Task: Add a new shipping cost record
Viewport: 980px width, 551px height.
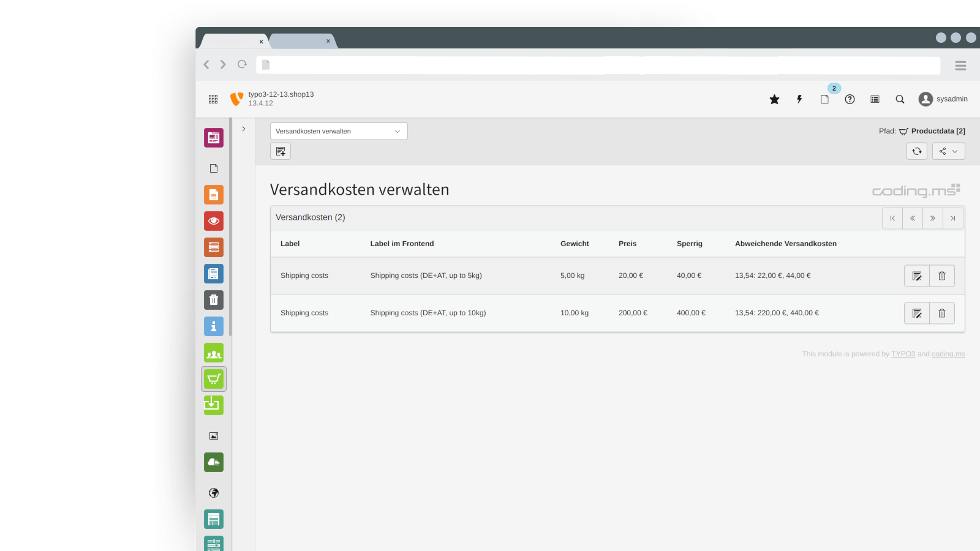Action: click(x=281, y=151)
